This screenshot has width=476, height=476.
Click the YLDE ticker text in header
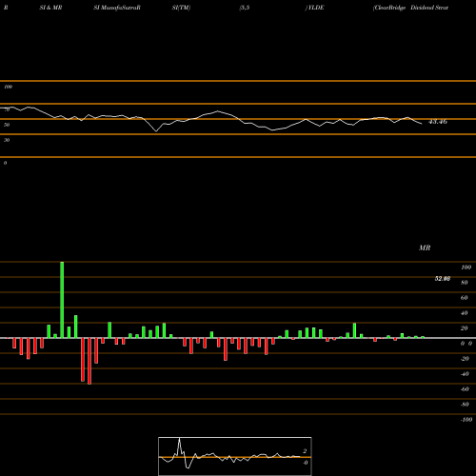click(316, 8)
